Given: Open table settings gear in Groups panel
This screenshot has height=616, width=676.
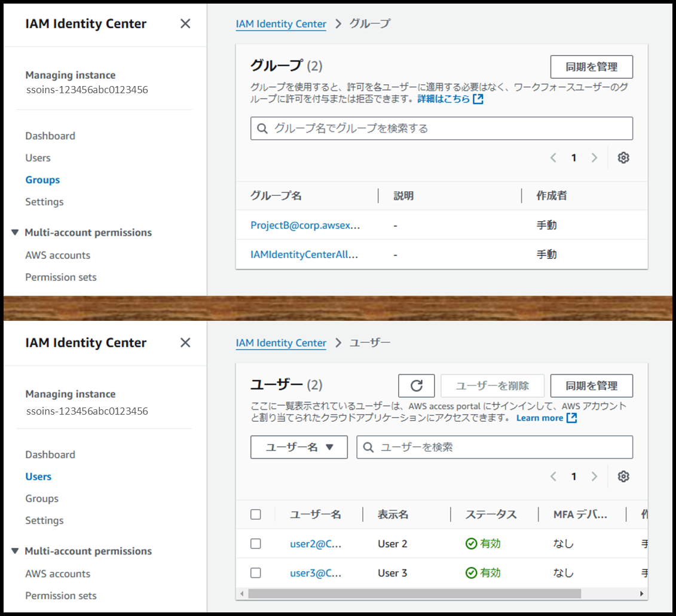Looking at the screenshot, I should click(x=623, y=158).
